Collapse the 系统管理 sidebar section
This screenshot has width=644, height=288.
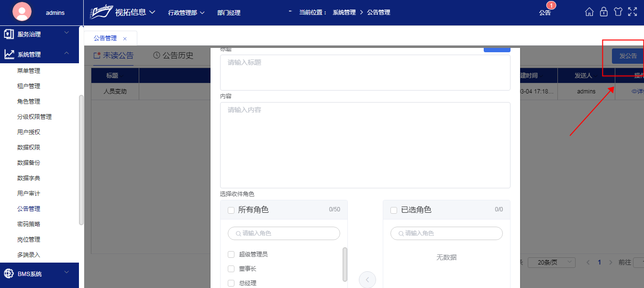(67, 54)
